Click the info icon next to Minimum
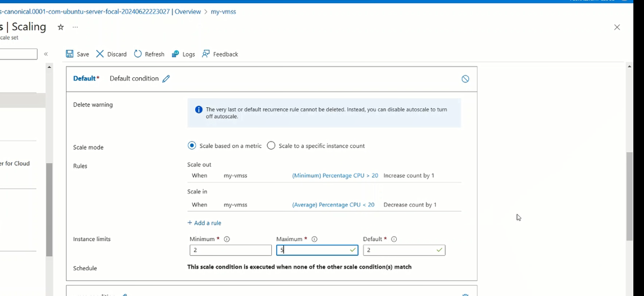 click(227, 239)
